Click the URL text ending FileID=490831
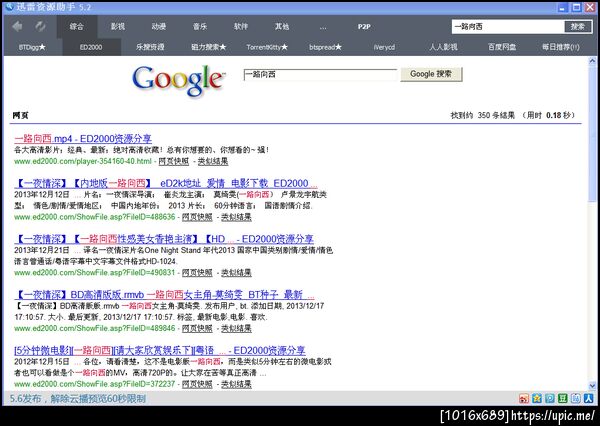The height and width of the screenshot is (426, 600). [x=95, y=273]
